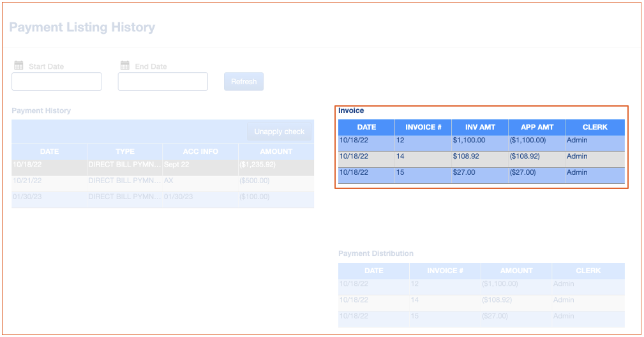Viewport: 644px width, 337px height.
Task: Sort Payment History by AMOUNT column header
Action: click(276, 151)
